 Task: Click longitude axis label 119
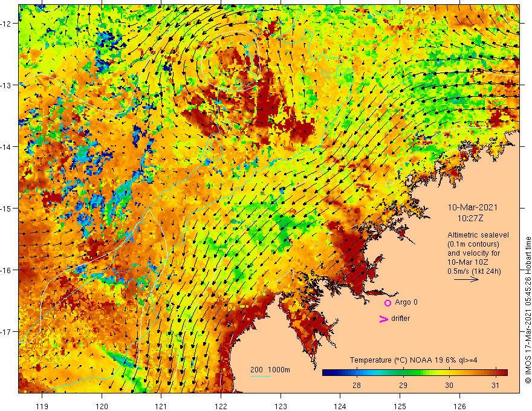(x=42, y=406)
